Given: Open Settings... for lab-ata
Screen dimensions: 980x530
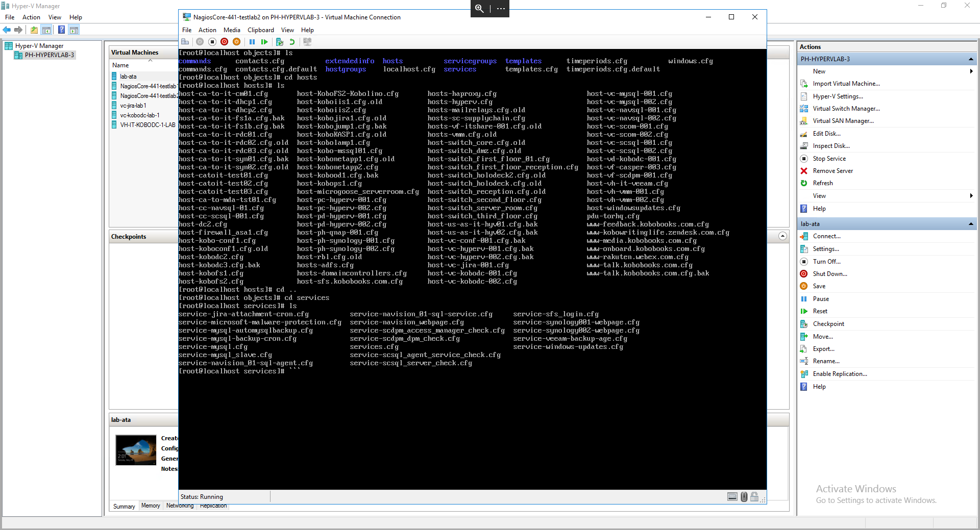Looking at the screenshot, I should (x=826, y=249).
